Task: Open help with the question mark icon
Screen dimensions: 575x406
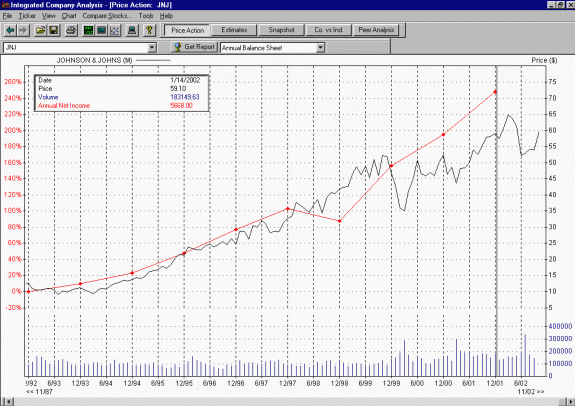Action: coord(149,30)
